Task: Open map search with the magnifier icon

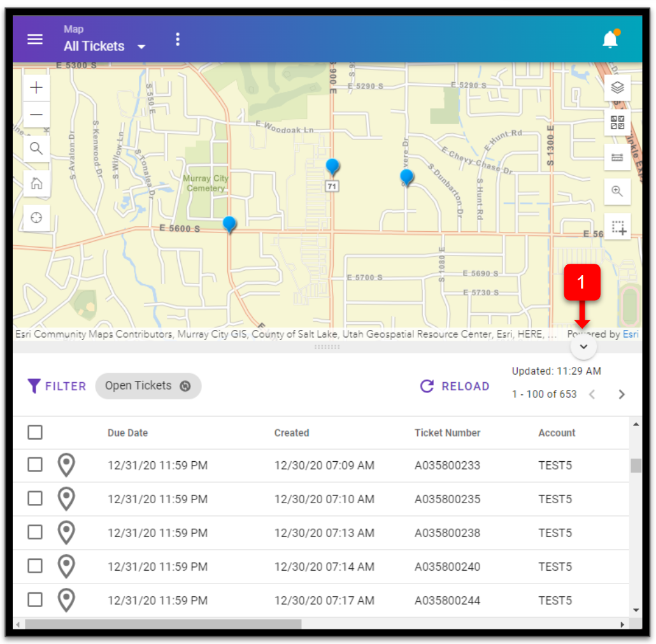Action: click(36, 148)
